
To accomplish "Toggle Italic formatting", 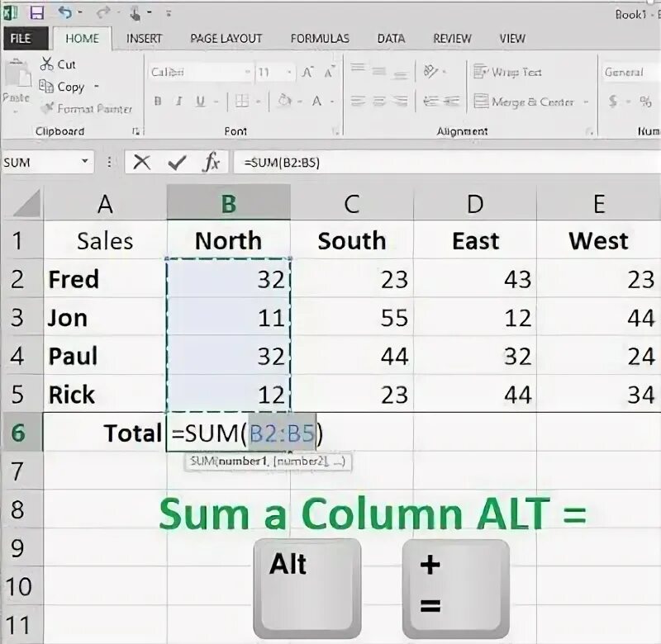I will (179, 101).
